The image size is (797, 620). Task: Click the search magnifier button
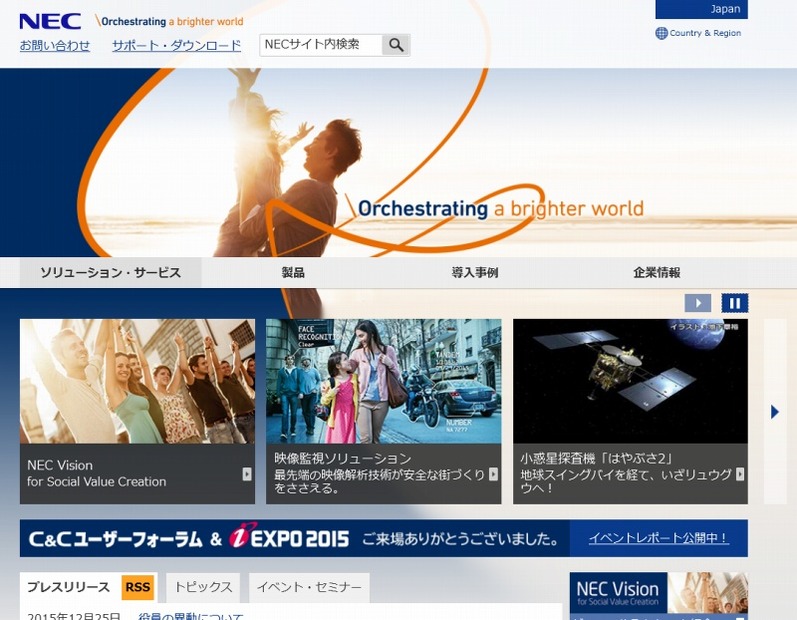(396, 45)
